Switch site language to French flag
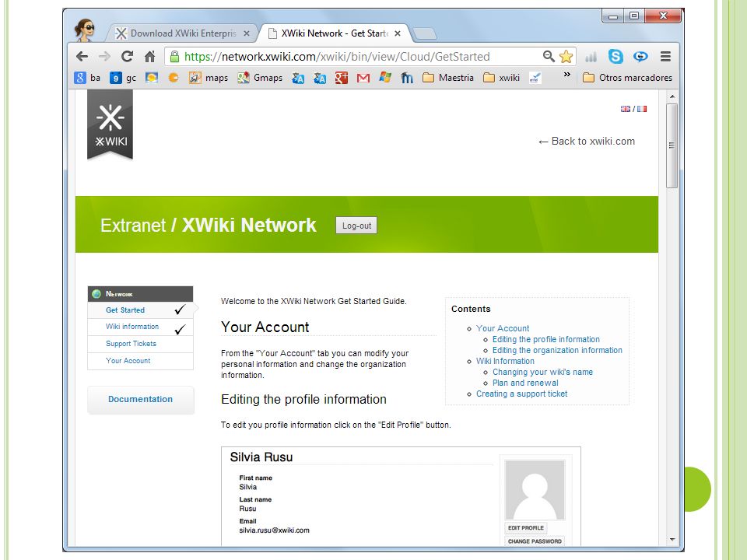The image size is (747, 560). coord(642,109)
